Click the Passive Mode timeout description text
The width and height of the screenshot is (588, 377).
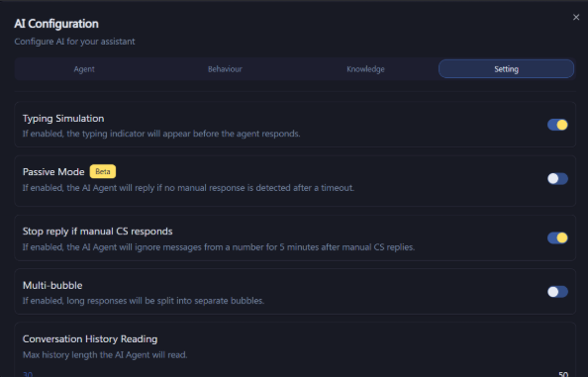pyautogui.click(x=188, y=188)
